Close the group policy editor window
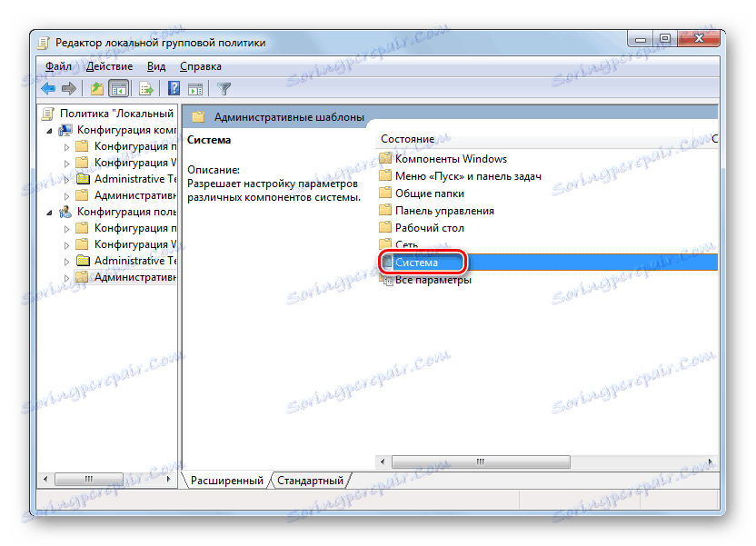Screen dimensions: 756x546 (699, 39)
